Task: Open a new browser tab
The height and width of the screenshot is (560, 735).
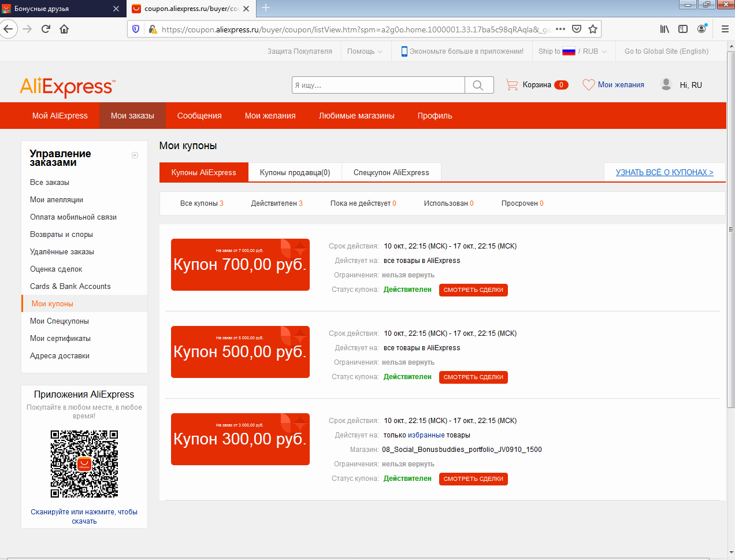Action: click(x=266, y=8)
